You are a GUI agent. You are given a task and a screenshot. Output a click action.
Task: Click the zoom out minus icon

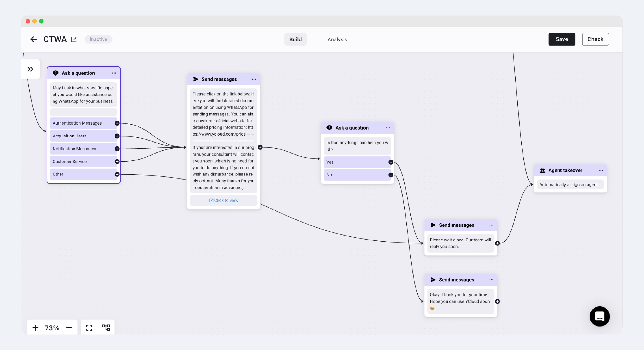(69, 328)
